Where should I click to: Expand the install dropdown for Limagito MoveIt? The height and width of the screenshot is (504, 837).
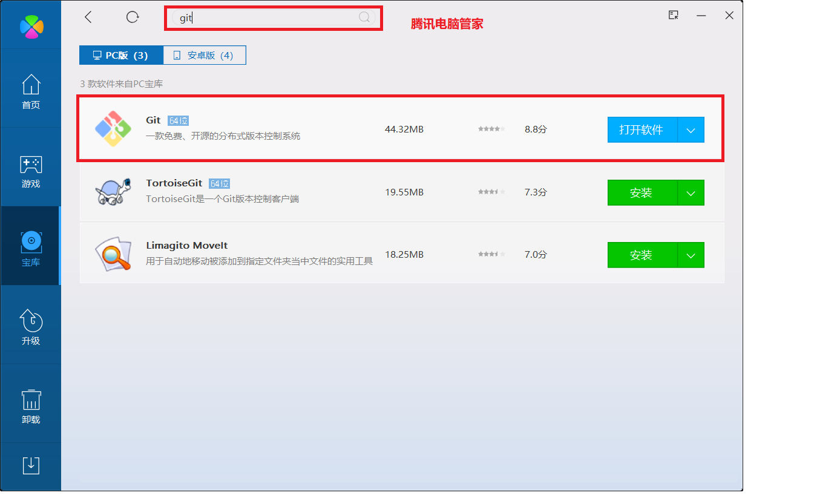tap(691, 255)
